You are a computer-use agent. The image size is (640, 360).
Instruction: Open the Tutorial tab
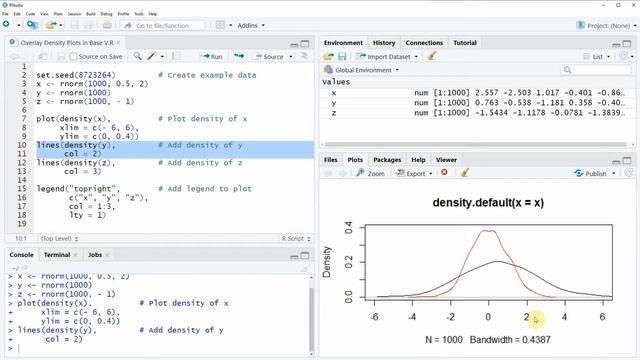pos(465,42)
